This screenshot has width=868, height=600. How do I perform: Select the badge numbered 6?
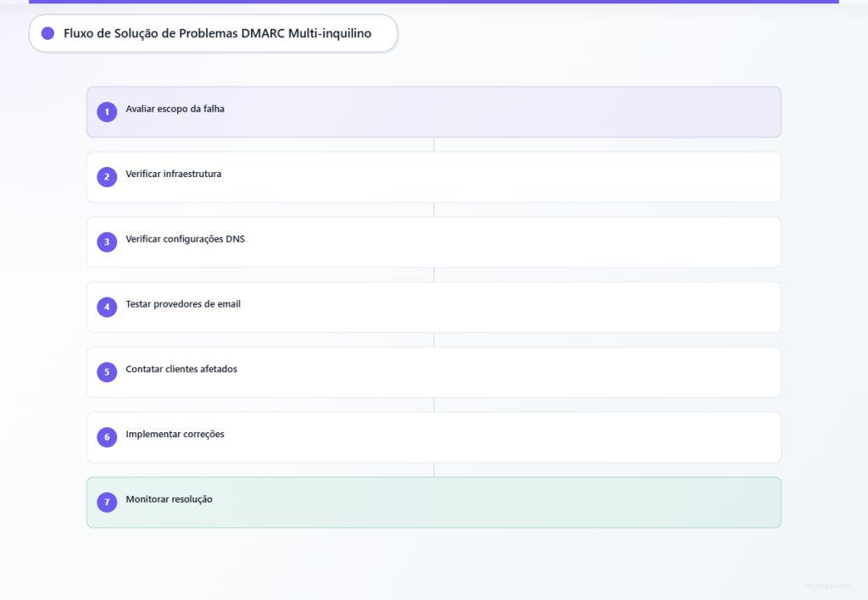[107, 436]
